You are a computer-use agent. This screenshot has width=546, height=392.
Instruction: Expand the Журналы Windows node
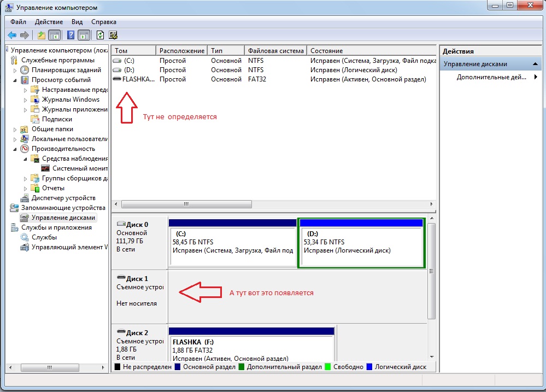coord(26,100)
